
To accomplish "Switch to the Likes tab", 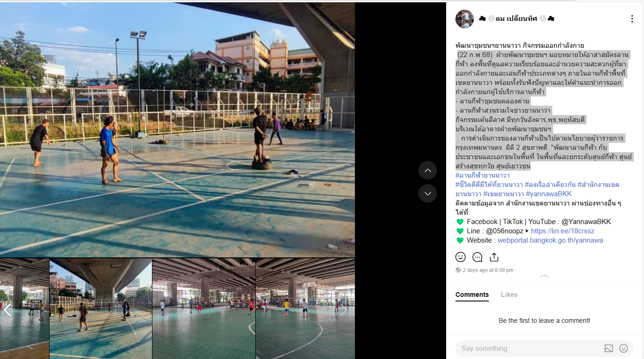I will tap(509, 295).
